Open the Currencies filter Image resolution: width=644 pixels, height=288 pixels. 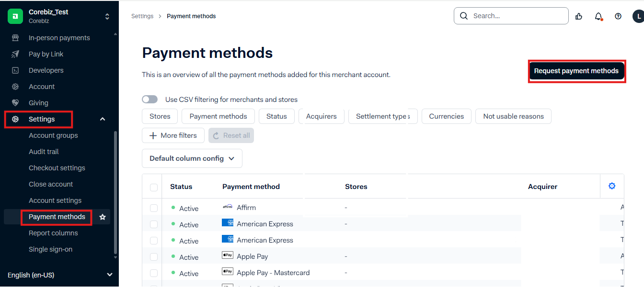click(447, 116)
